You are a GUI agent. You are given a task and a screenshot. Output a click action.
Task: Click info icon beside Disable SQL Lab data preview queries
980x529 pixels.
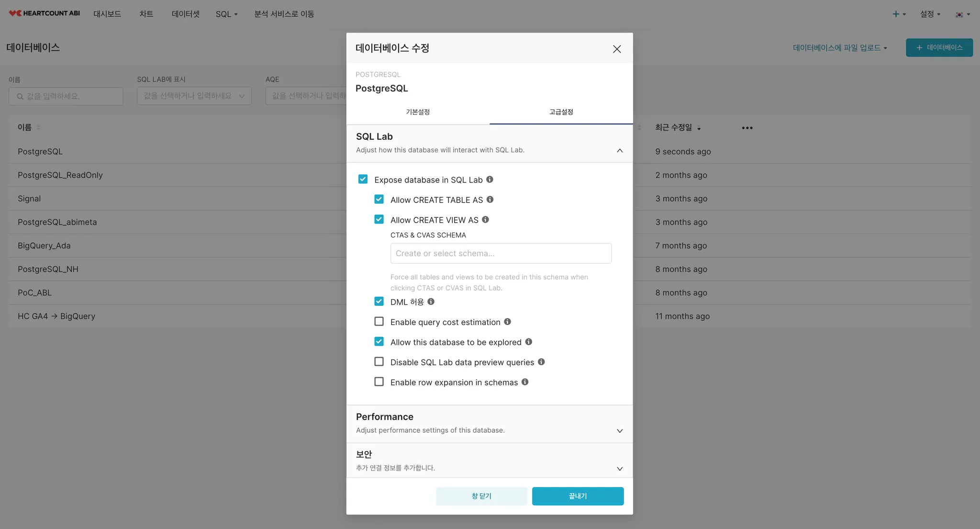click(x=541, y=362)
